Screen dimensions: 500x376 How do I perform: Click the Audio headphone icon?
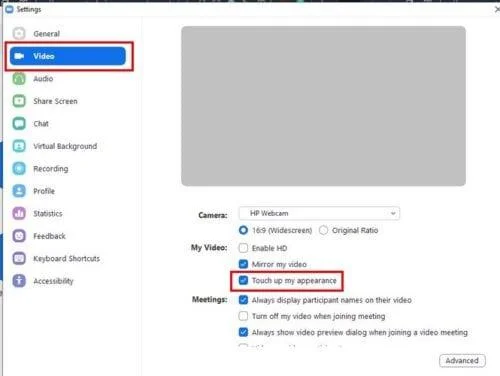19,79
